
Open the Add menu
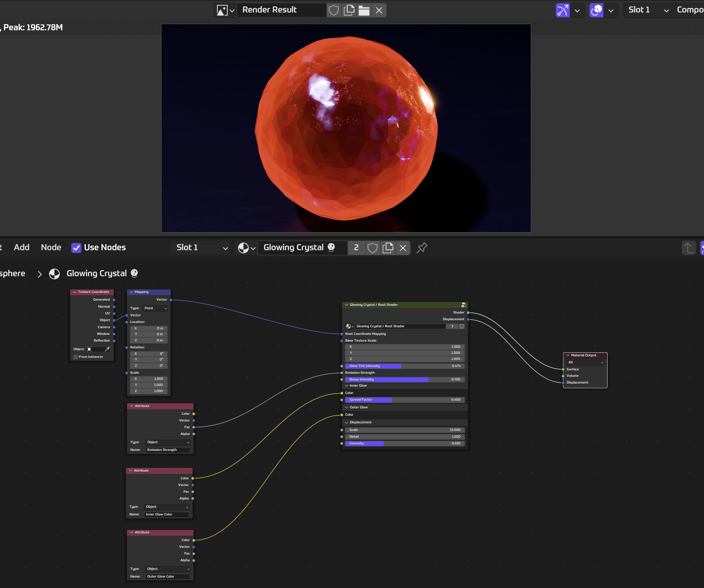click(21, 247)
